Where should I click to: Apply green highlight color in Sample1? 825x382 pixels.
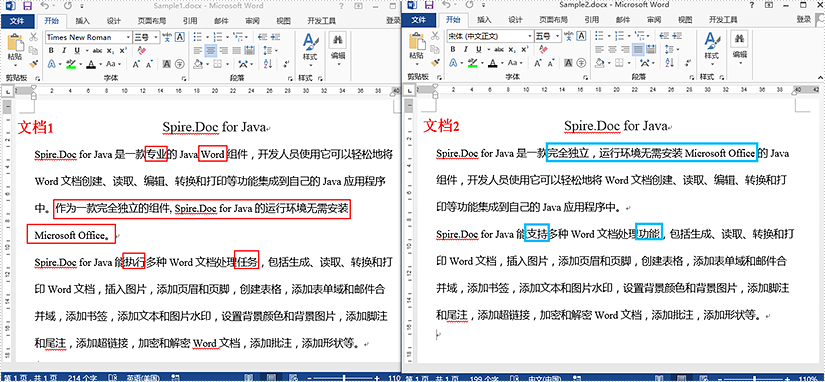[x=71, y=64]
